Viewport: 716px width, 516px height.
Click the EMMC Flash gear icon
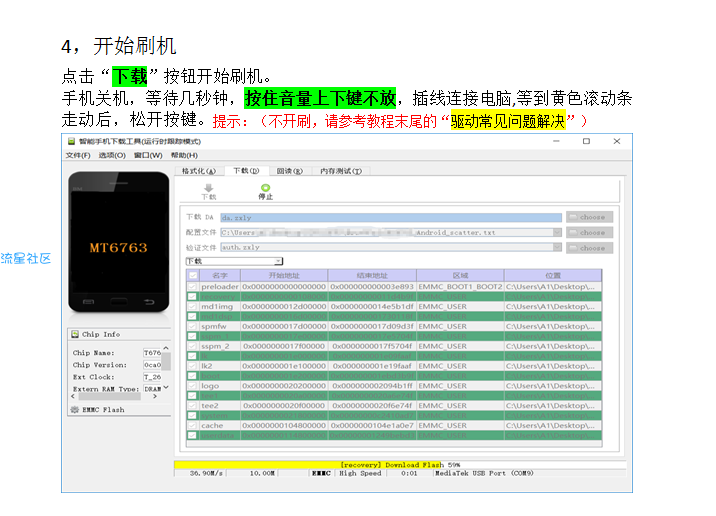point(75,410)
